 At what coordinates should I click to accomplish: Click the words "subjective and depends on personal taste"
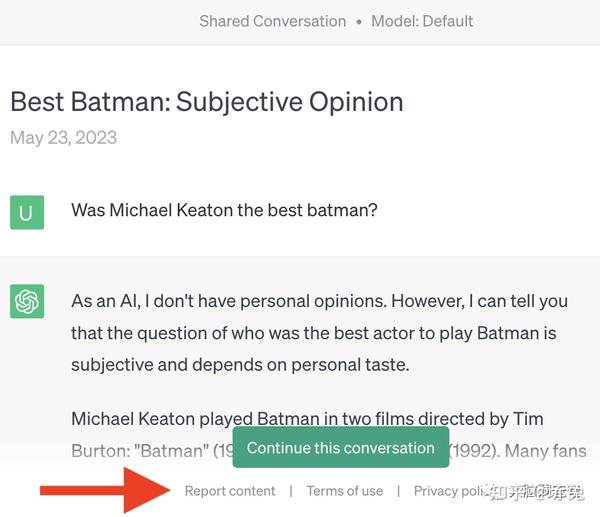click(240, 365)
